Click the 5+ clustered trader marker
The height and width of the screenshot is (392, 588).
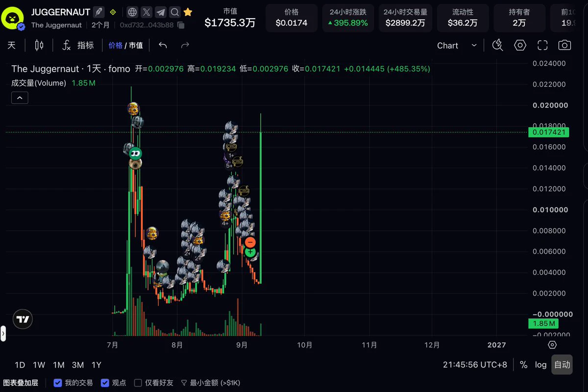229,165
